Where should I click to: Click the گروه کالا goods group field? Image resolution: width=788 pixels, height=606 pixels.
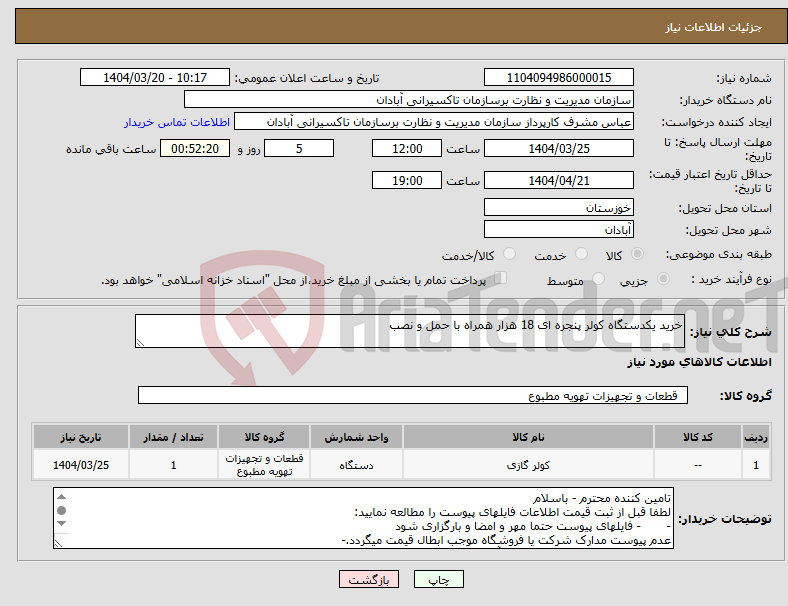pyautogui.click(x=413, y=395)
